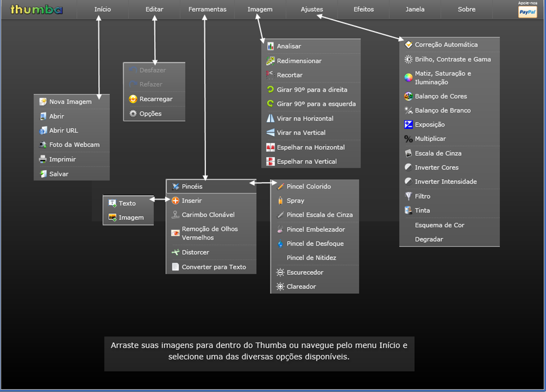
Task: Open the Sobre menu
Action: pyautogui.click(x=466, y=10)
